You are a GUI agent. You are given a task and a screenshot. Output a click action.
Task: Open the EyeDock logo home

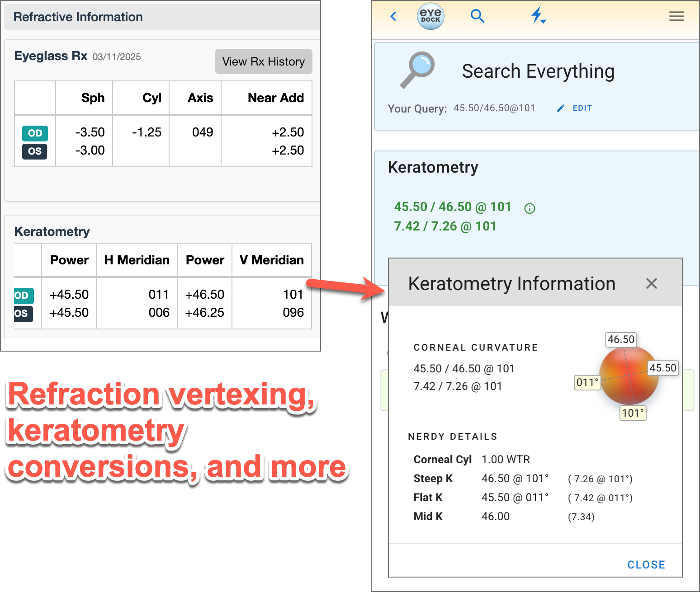[430, 17]
